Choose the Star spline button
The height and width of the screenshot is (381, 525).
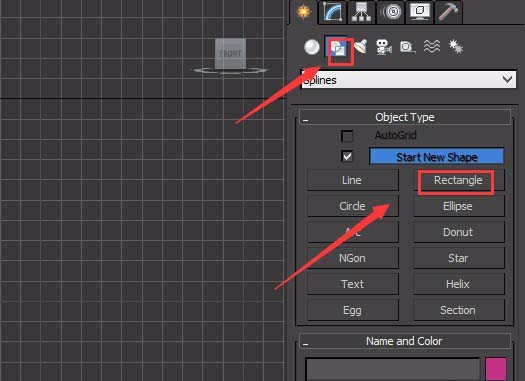459,258
